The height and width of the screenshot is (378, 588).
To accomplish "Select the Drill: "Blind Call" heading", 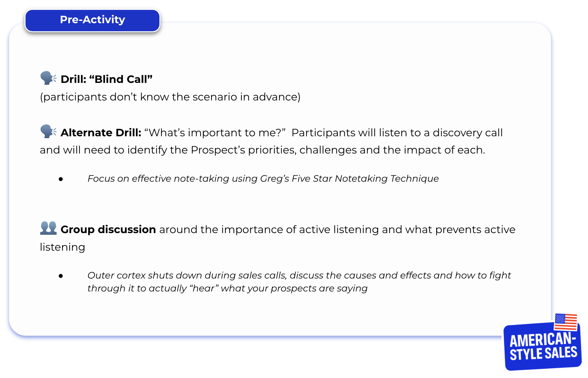I will point(106,79).
